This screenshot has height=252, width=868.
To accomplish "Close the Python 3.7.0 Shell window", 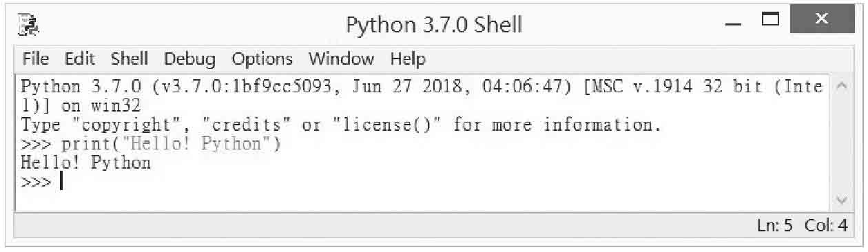I will click(x=821, y=19).
